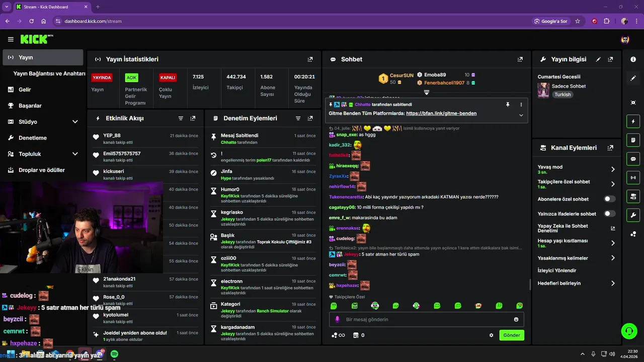The width and height of the screenshot is (644, 362).
Task: Send the message with Gönder button
Action: [x=512, y=335]
